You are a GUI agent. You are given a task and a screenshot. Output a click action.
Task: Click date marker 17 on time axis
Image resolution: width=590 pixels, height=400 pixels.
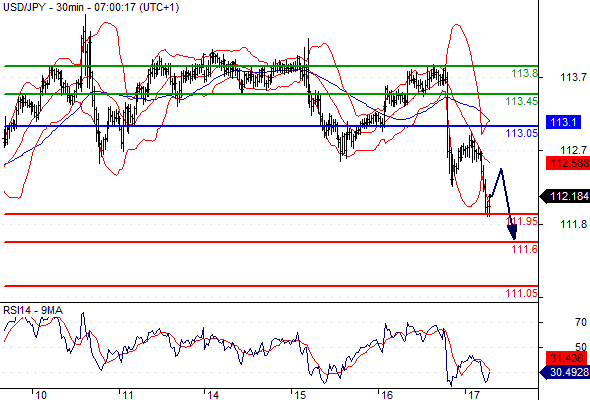[474, 395]
